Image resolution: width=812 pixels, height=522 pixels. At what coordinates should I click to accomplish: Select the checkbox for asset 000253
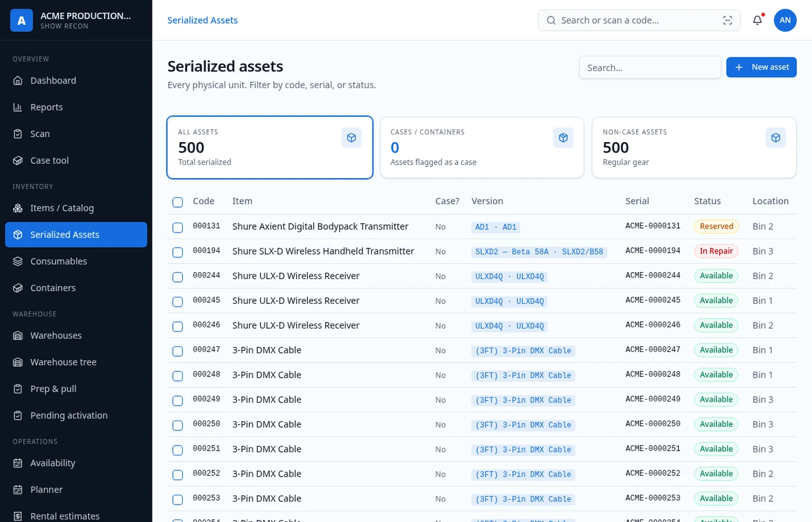click(177, 500)
